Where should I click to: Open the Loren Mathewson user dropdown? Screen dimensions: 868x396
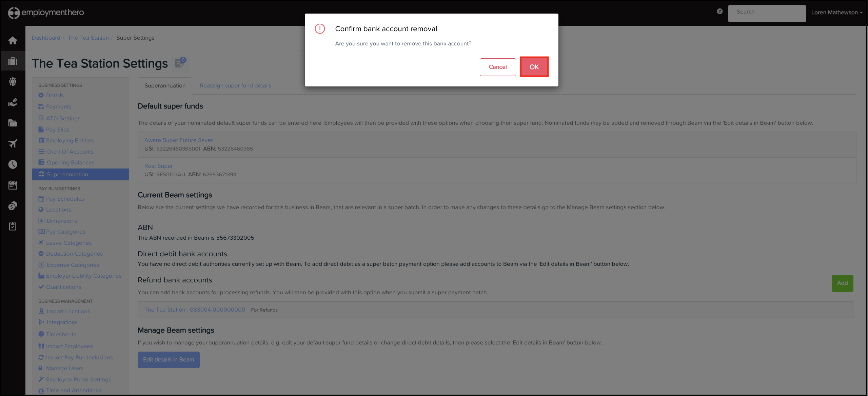tap(836, 13)
